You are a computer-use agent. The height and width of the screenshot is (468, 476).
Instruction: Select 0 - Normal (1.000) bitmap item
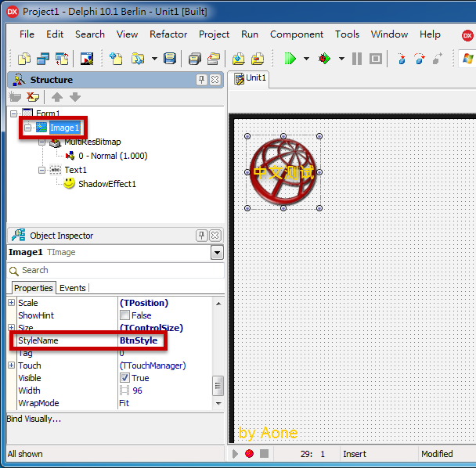[113, 156]
